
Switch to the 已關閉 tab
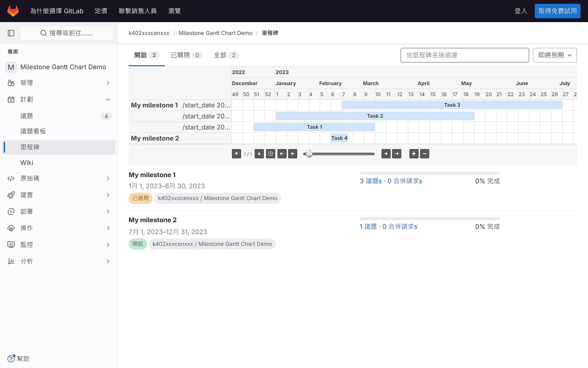point(186,55)
